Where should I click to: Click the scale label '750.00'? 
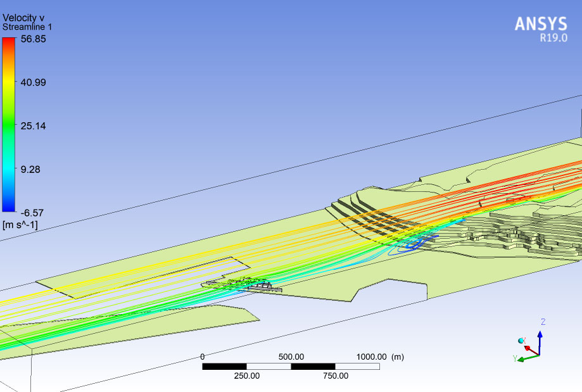pos(336,376)
